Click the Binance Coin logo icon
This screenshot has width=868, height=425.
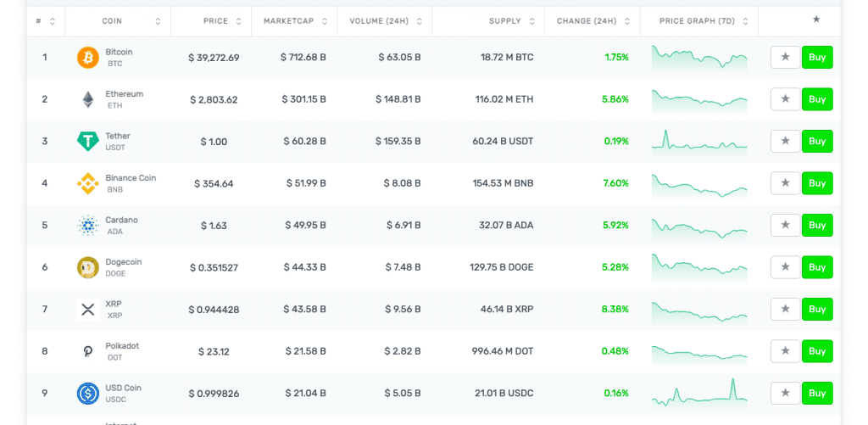88,183
